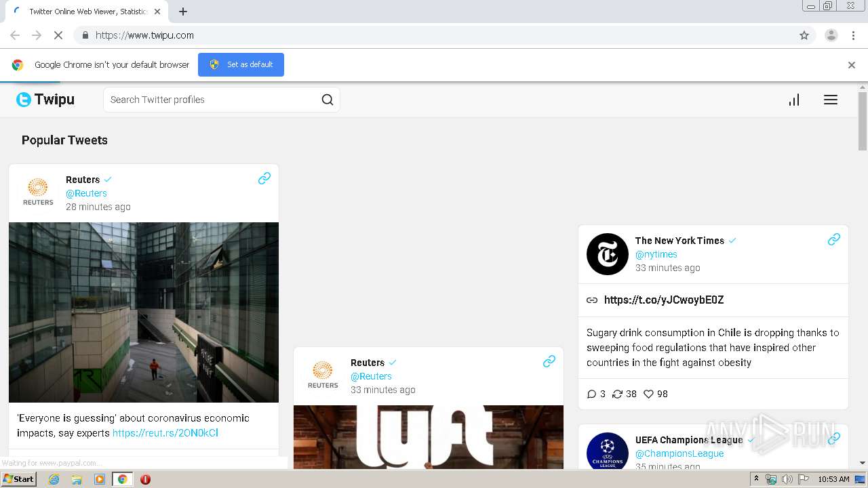The image size is (868, 488).
Task: View site info via the padlock icon
Action: pos(85,35)
